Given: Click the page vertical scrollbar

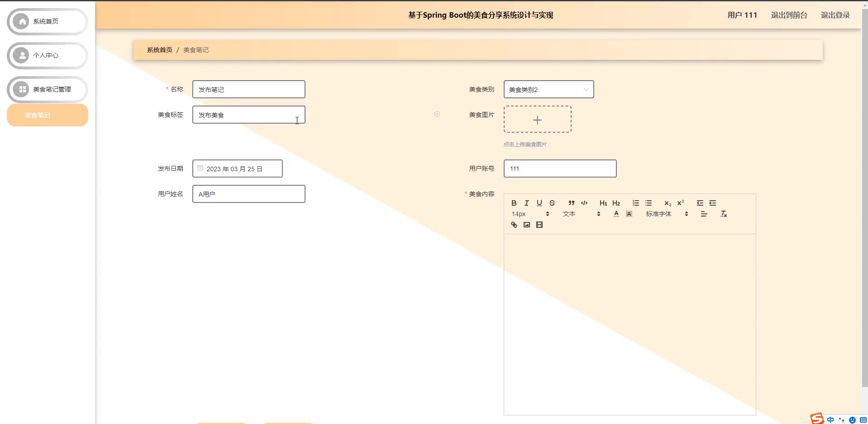Looking at the screenshot, I should click(865, 198).
